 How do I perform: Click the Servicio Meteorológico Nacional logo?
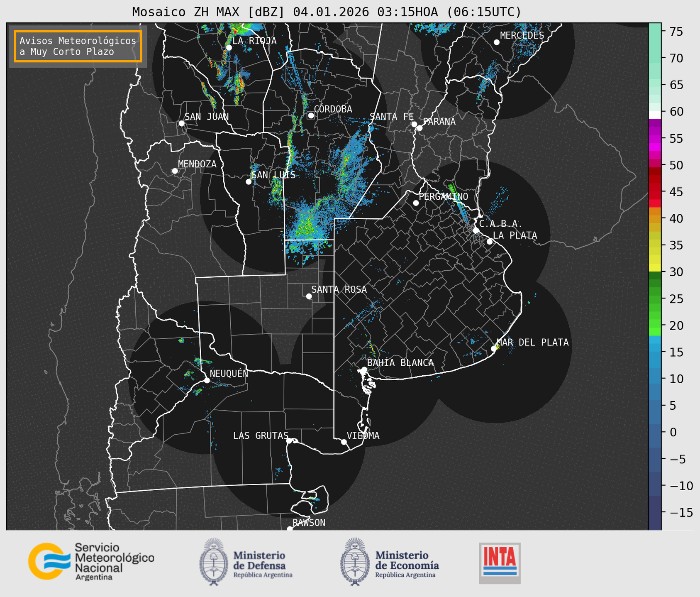(x=91, y=561)
